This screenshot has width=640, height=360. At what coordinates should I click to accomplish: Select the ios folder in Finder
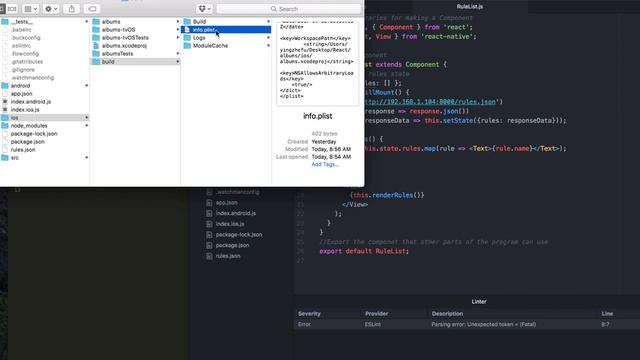[15, 118]
